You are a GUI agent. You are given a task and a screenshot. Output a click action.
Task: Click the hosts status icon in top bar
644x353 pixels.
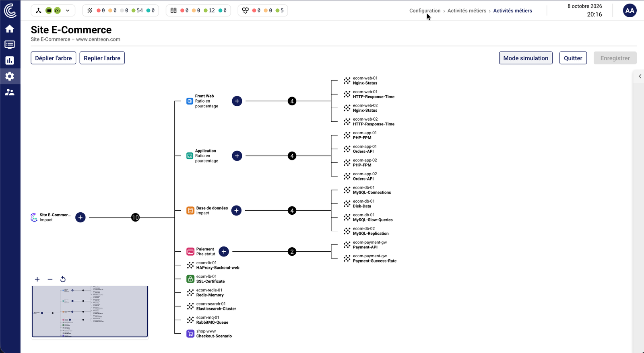point(173,10)
